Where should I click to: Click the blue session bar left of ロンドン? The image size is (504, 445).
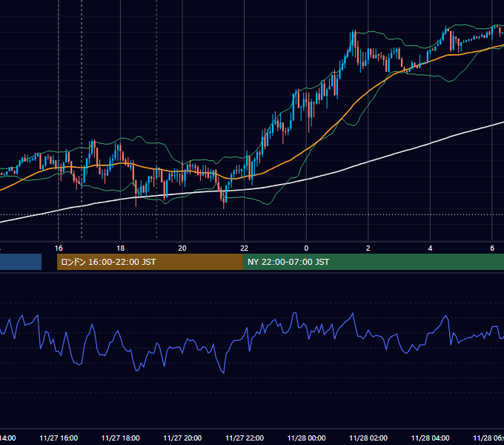21,262
